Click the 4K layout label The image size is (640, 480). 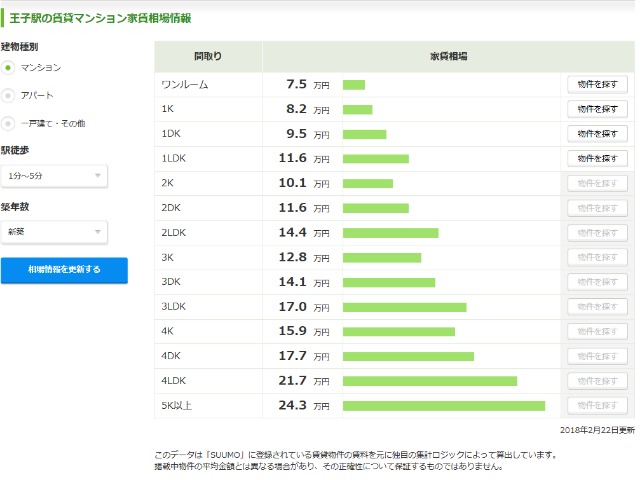tap(167, 331)
